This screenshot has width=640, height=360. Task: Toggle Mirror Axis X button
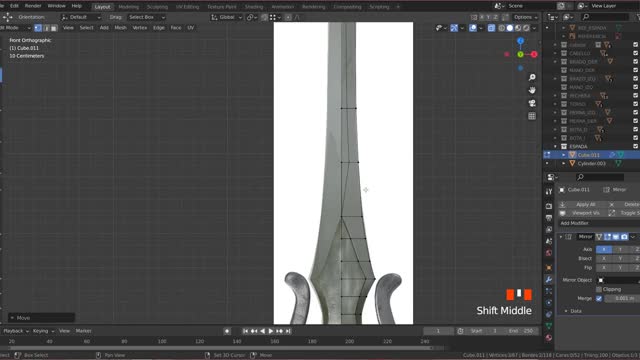tap(604, 249)
